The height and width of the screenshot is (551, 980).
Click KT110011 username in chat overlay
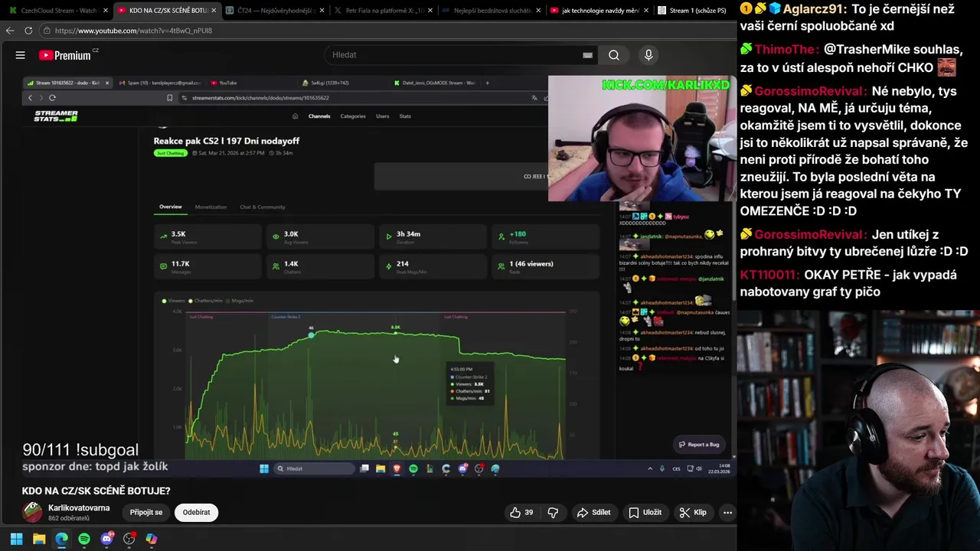pyautogui.click(x=770, y=275)
